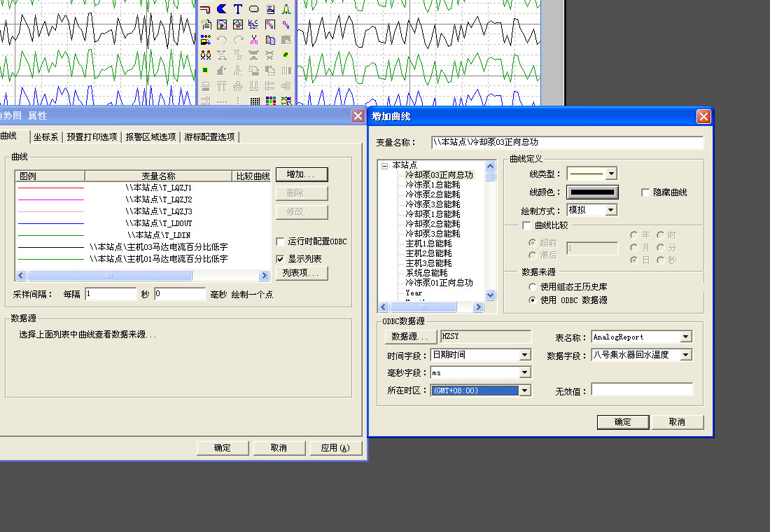Enable 运行时配置ODBC checkbox
Image resolution: width=770 pixels, height=532 pixels.
281,241
